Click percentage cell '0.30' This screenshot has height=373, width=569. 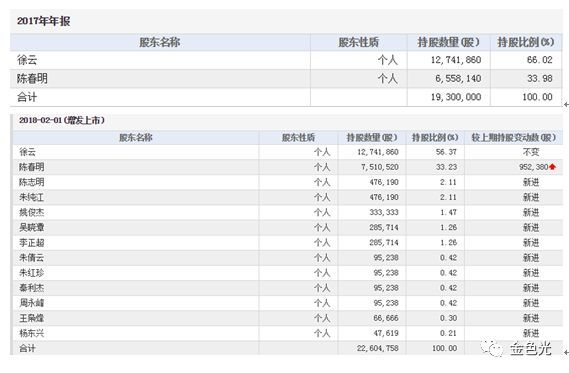pos(448,318)
